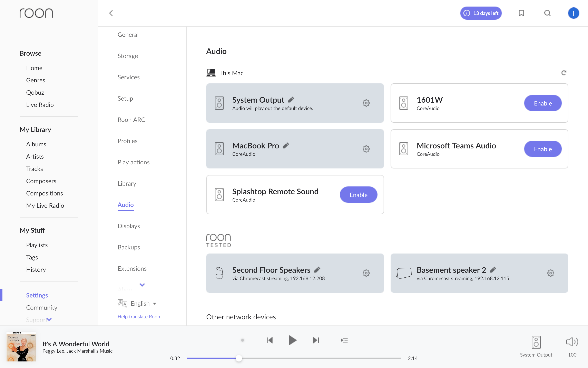Click the Roon logo in sidebar

[x=36, y=13]
